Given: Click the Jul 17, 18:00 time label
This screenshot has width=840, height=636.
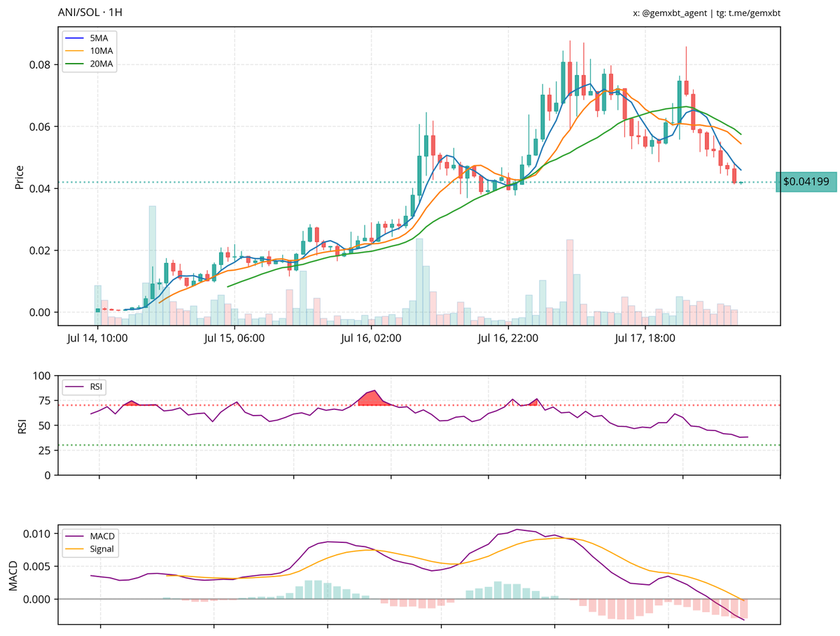Looking at the screenshot, I should pos(645,339).
